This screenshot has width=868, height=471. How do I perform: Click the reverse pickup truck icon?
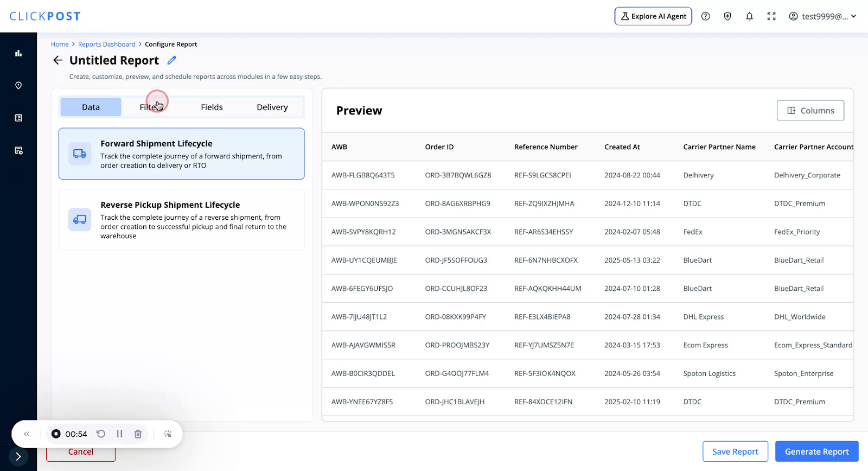(80, 220)
